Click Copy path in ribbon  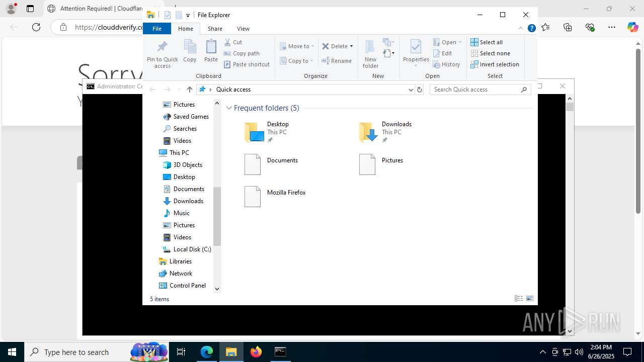[242, 53]
